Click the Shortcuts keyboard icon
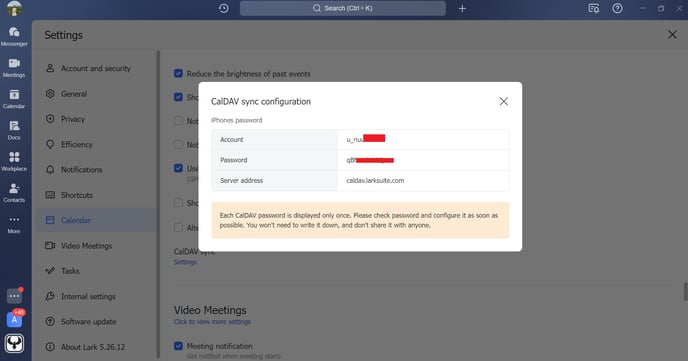 point(50,195)
